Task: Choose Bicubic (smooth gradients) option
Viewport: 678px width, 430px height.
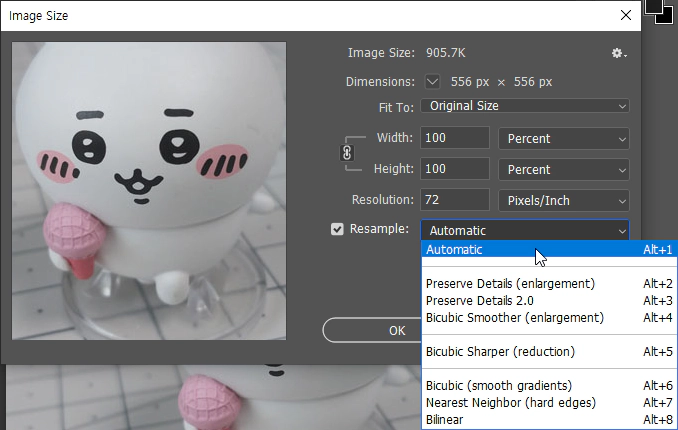Action: [x=549, y=385]
